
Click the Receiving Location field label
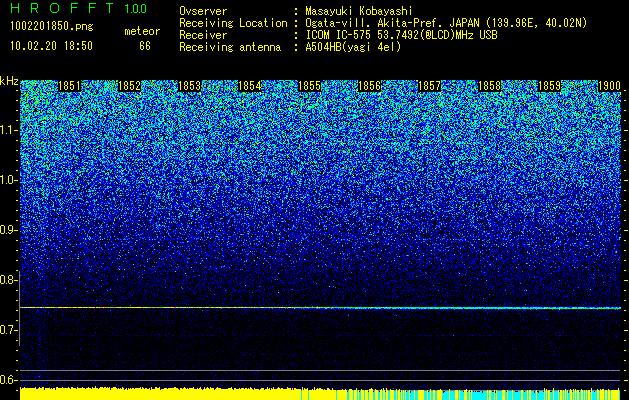tap(233, 23)
